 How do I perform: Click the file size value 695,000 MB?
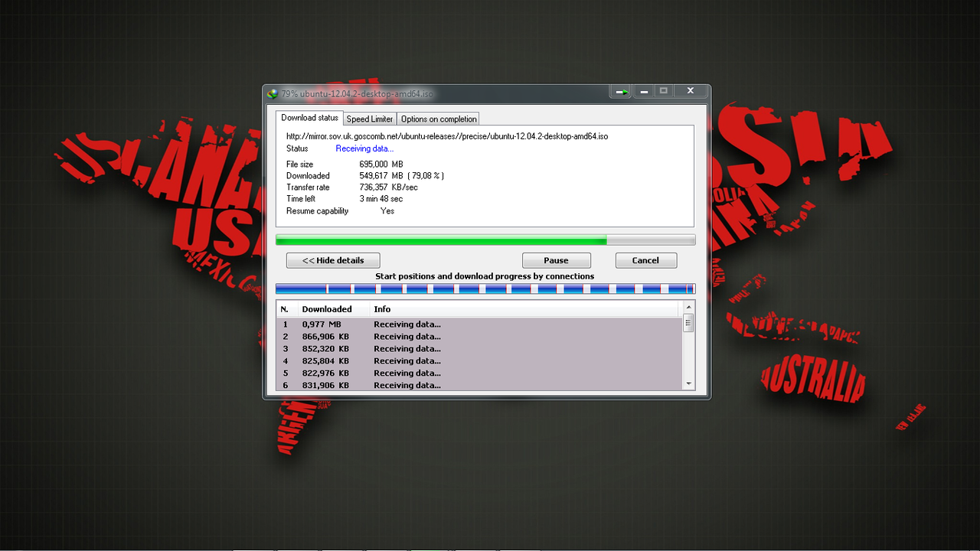coord(381,165)
